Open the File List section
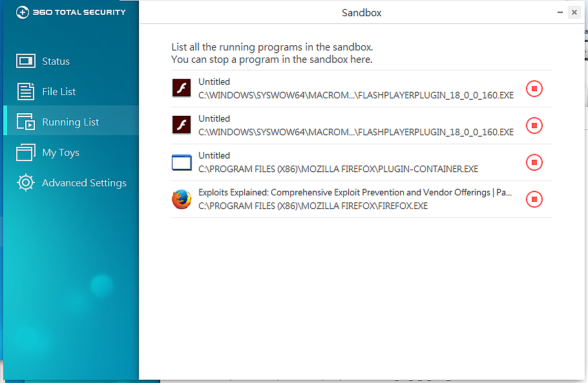The width and height of the screenshot is (588, 383). (x=71, y=91)
